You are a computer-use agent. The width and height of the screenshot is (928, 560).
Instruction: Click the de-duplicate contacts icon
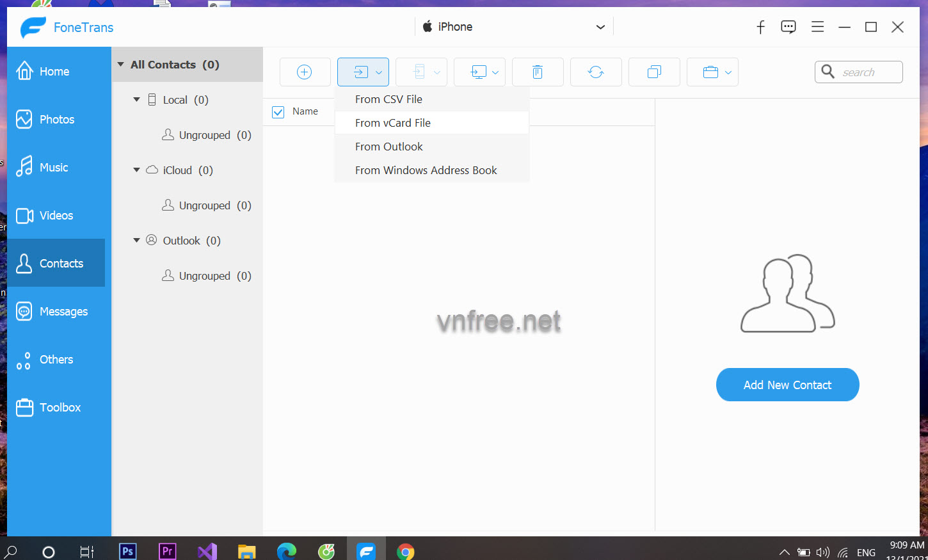(654, 72)
